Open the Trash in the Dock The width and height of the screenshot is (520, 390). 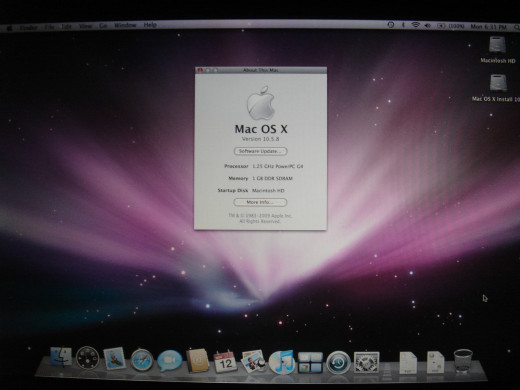pos(463,361)
